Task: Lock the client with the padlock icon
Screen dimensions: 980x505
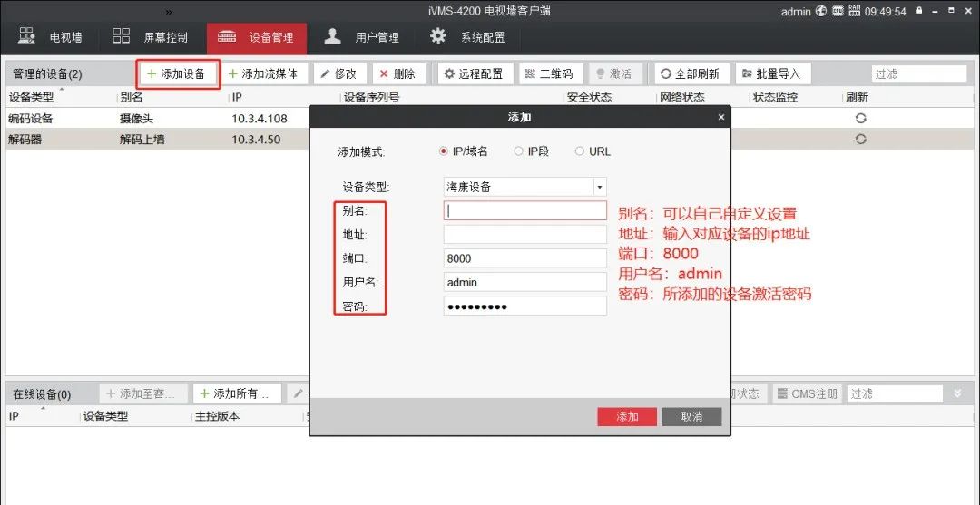Action: (919, 11)
